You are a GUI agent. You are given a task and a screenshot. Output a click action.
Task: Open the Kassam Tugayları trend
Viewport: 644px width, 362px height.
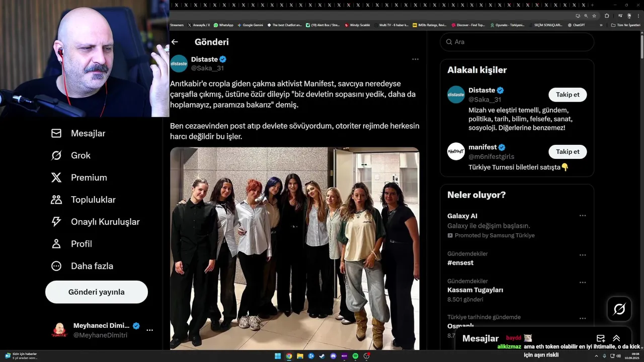tap(475, 290)
